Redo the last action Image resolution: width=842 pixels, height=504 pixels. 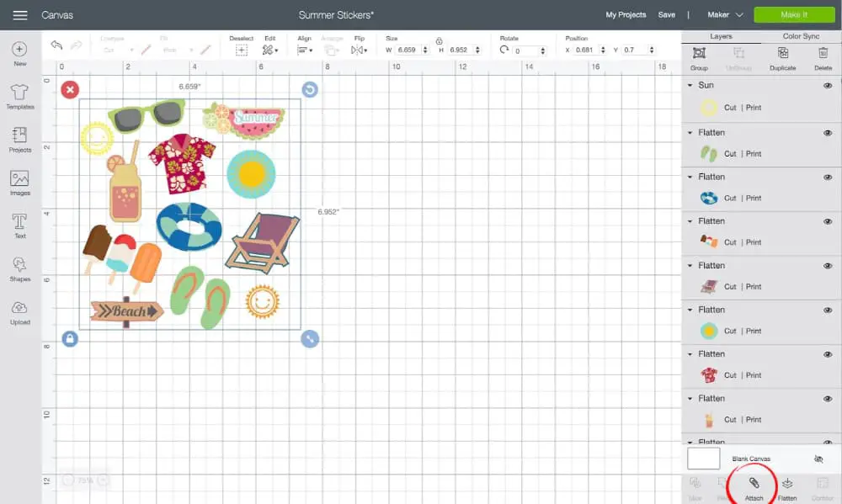click(77, 45)
